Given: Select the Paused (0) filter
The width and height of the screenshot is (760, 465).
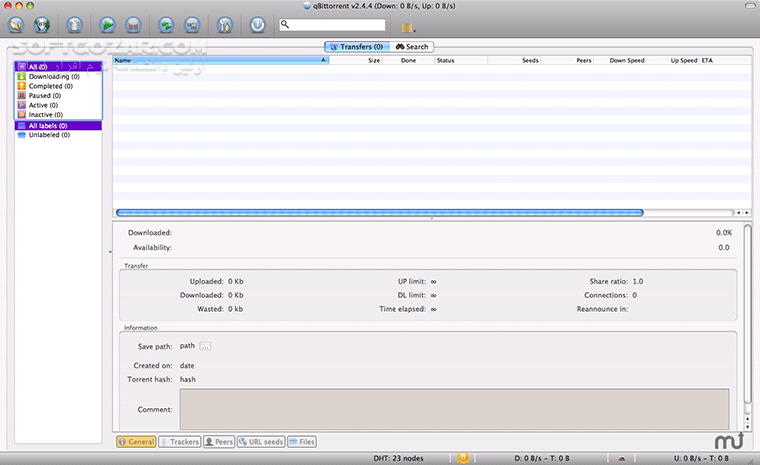Looking at the screenshot, I should pyautogui.click(x=58, y=96).
